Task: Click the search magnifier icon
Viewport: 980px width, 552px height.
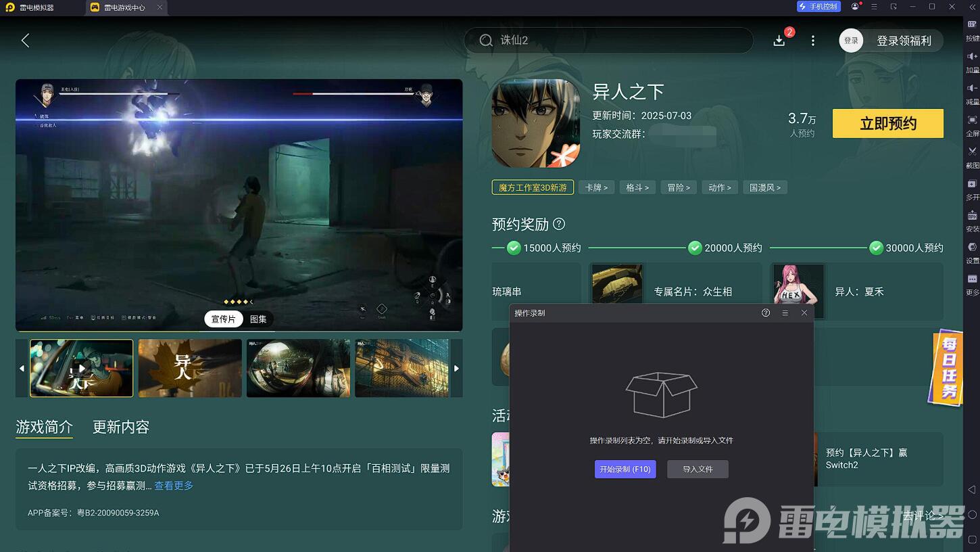Action: click(486, 41)
